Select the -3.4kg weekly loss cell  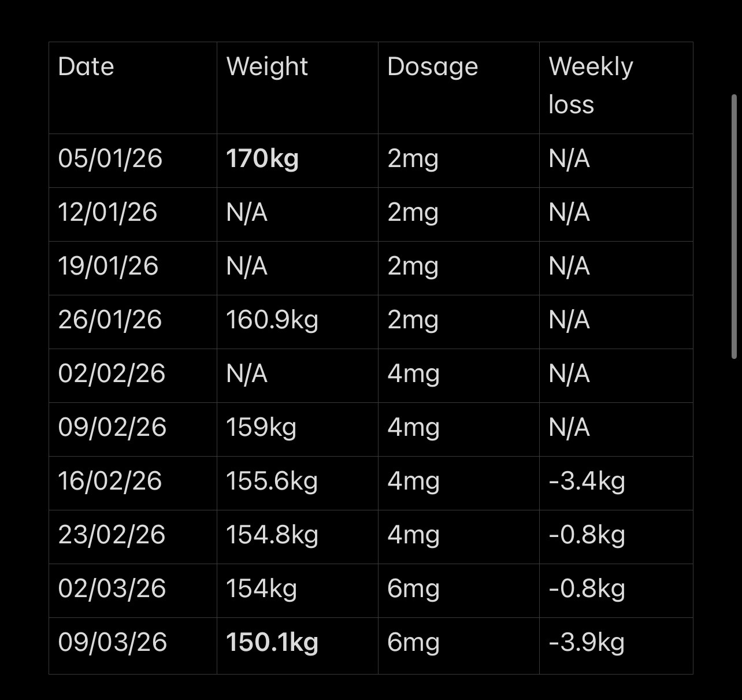587,482
